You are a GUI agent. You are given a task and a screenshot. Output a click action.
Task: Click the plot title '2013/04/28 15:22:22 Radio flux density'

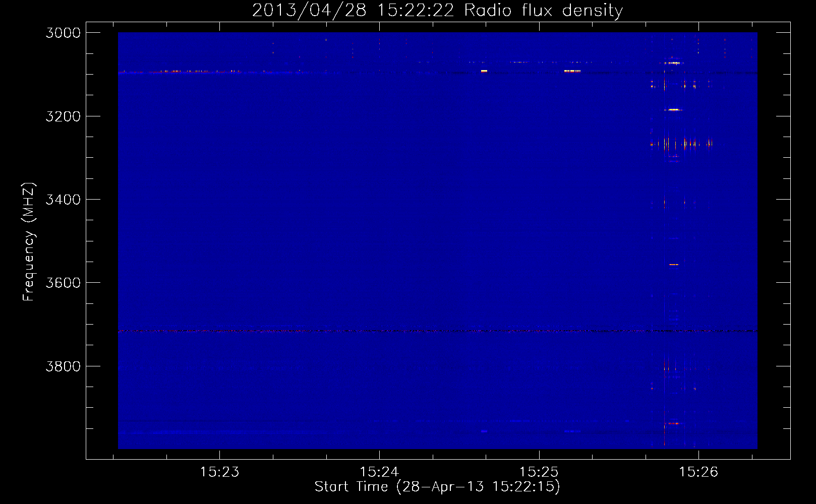point(437,11)
